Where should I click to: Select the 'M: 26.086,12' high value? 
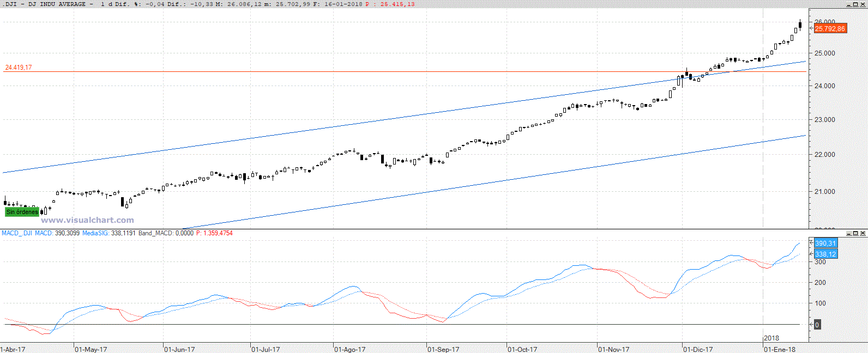(x=239, y=4)
